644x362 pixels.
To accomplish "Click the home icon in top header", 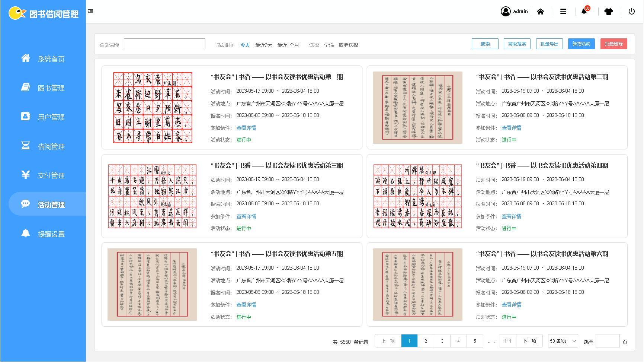I will tap(540, 12).
